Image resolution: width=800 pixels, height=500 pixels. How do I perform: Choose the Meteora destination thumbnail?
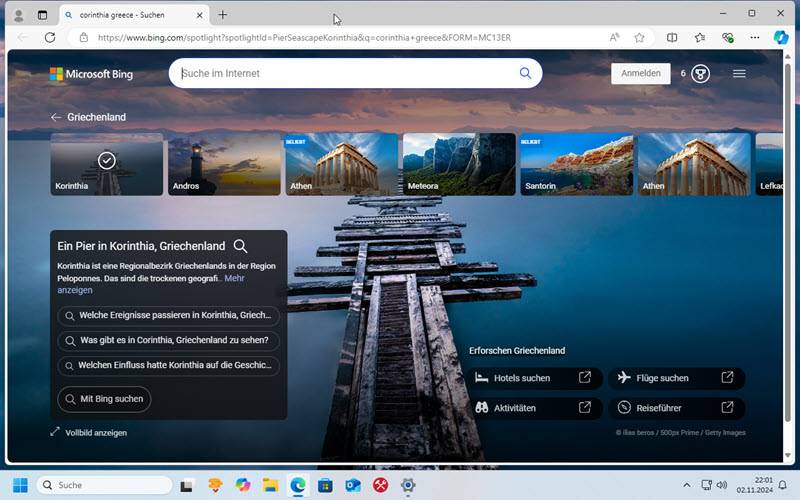coord(459,164)
